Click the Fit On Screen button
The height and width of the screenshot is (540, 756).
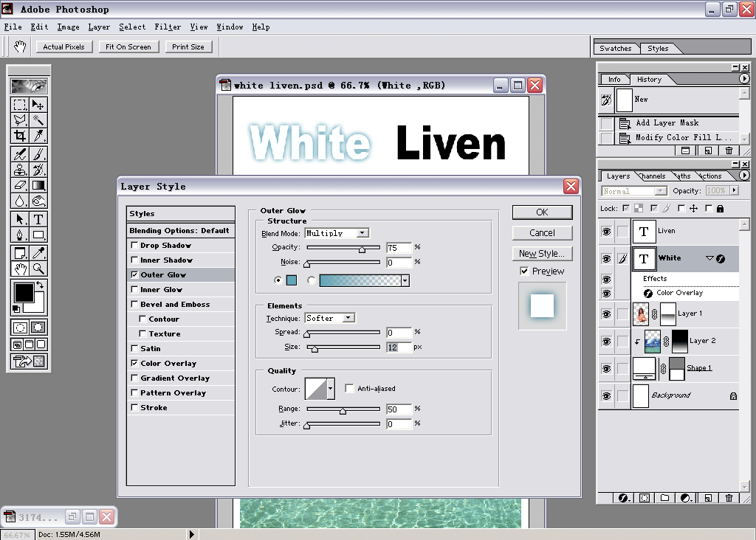tap(128, 46)
